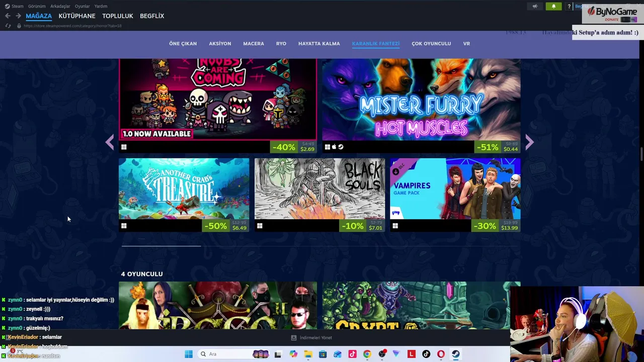The image size is (644, 362).
Task: Open the Arkadaşlar menu
Action: click(60, 6)
